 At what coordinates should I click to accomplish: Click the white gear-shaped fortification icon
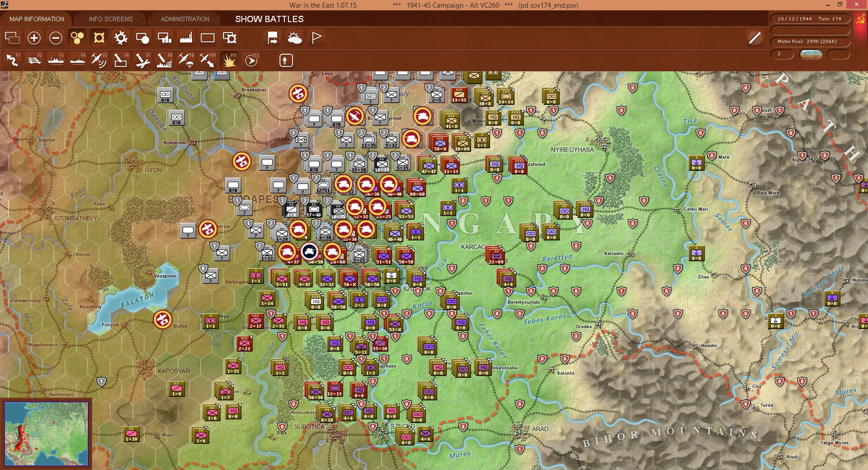click(x=121, y=38)
